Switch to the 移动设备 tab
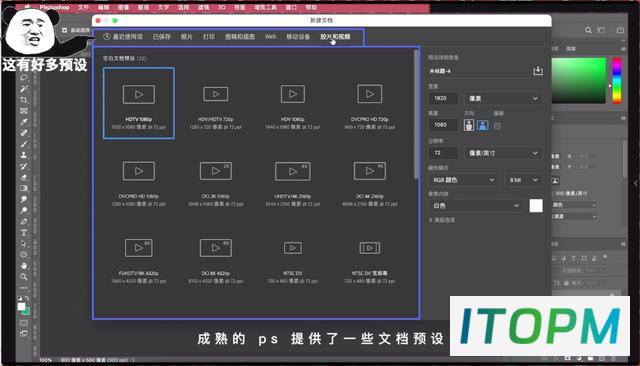 (x=298, y=37)
